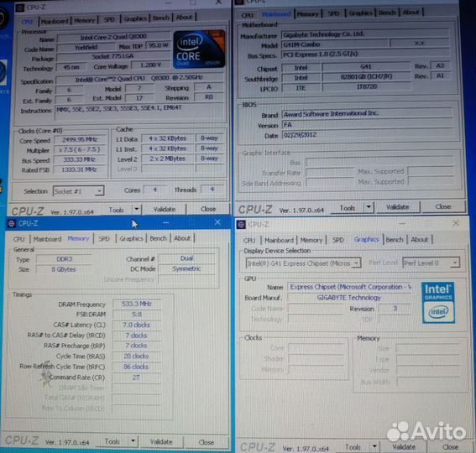Click the Core Speed value 2499.95 MHz
476x453 pixels.
point(80,139)
